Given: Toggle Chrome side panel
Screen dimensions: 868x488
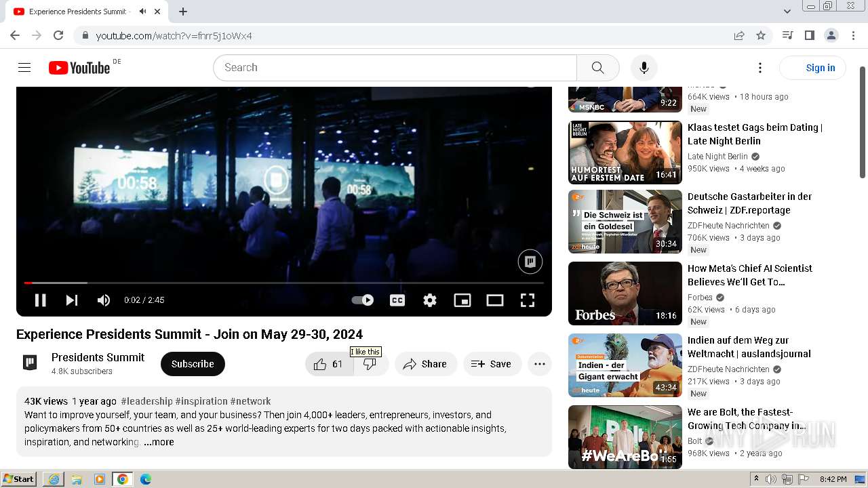Looking at the screenshot, I should (x=809, y=35).
